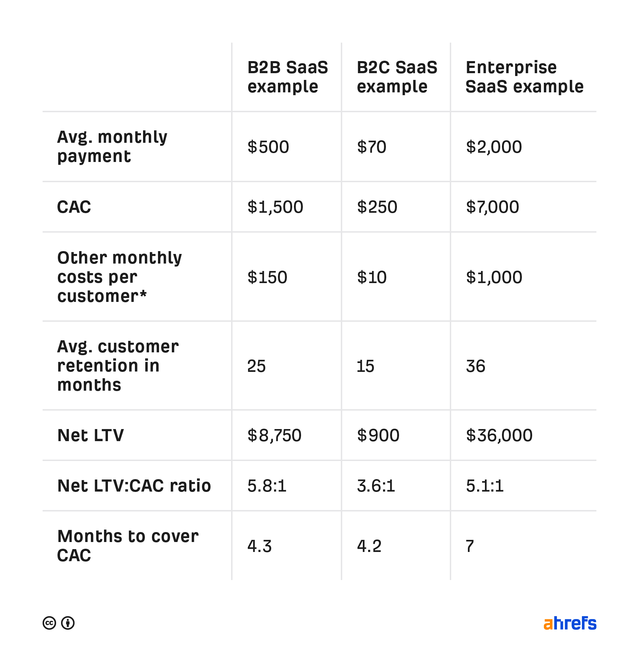Image resolution: width=639 pixels, height=672 pixels.
Task: Select Avg. customer retention in months label
Action: click(118, 365)
